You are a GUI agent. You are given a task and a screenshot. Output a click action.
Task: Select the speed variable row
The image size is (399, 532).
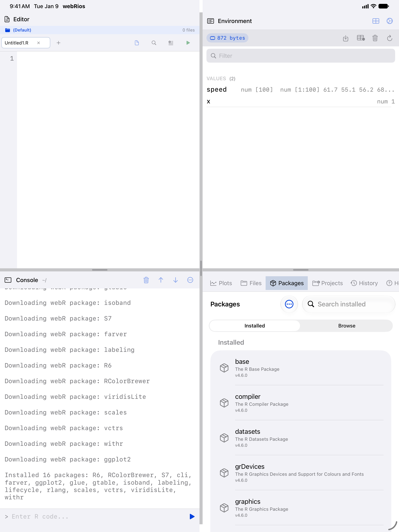tap(301, 90)
